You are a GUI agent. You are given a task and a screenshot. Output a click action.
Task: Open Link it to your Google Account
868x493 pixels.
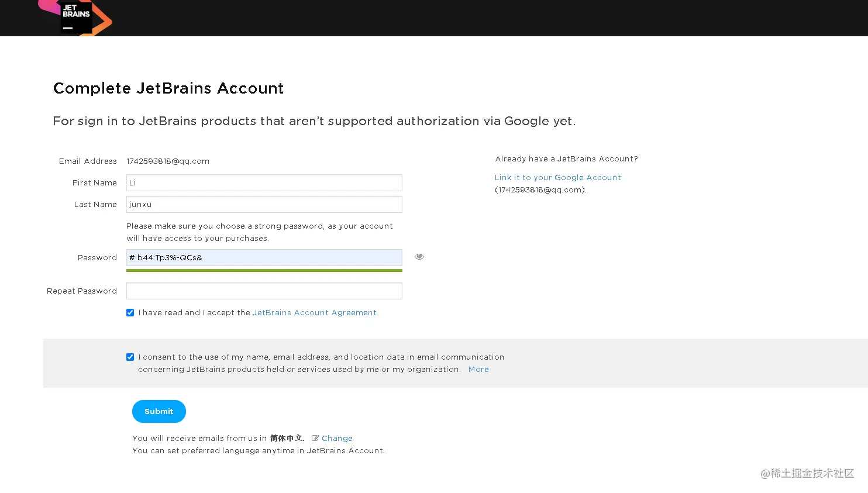557,178
